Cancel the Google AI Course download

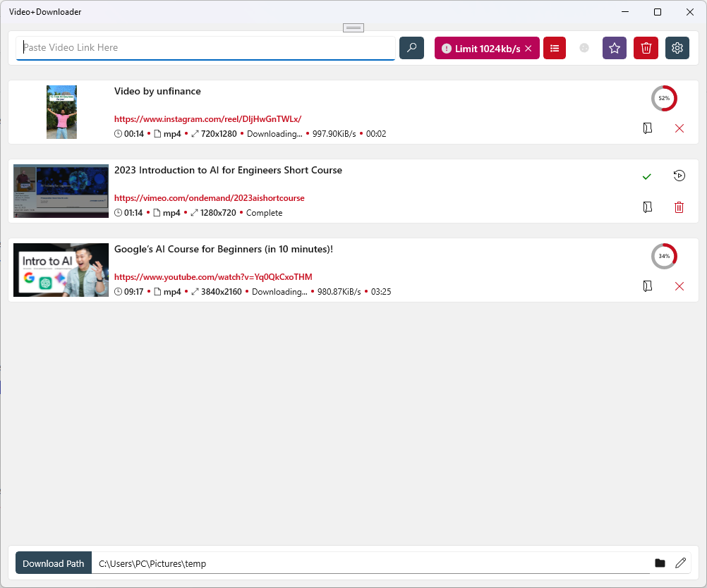point(679,286)
